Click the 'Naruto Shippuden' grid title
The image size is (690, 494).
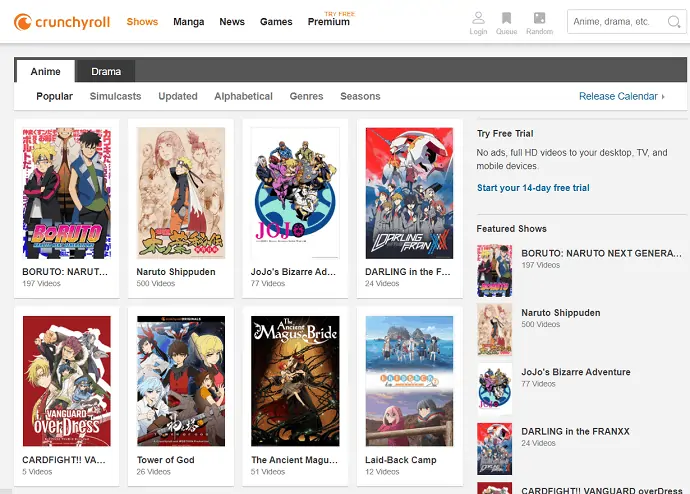click(176, 272)
